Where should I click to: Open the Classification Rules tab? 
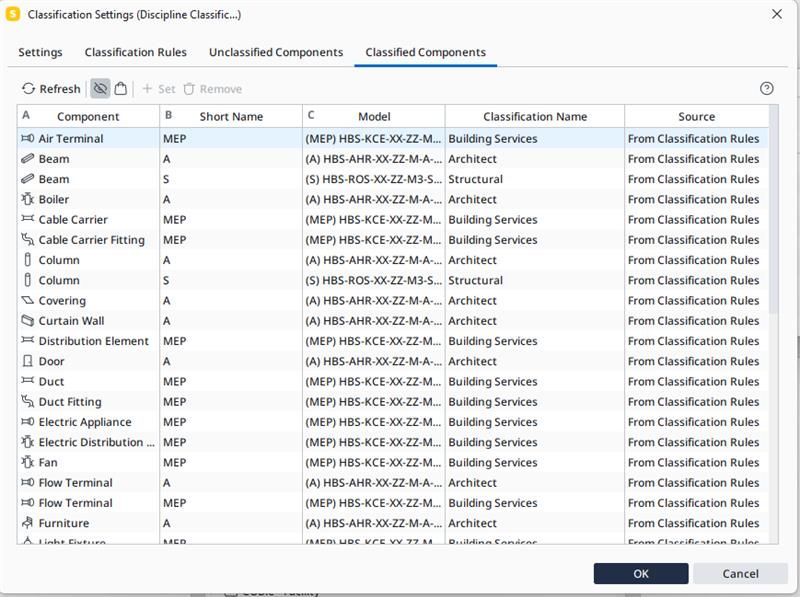pyautogui.click(x=136, y=52)
